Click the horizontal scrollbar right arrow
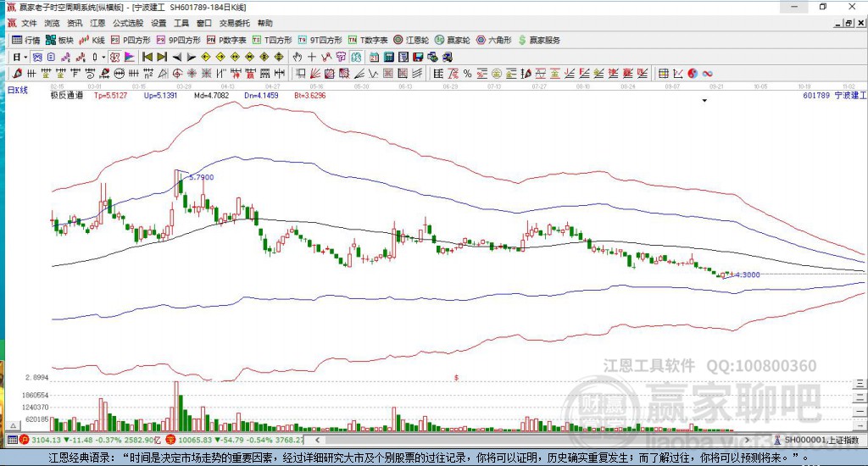The image size is (868, 466). [x=747, y=440]
